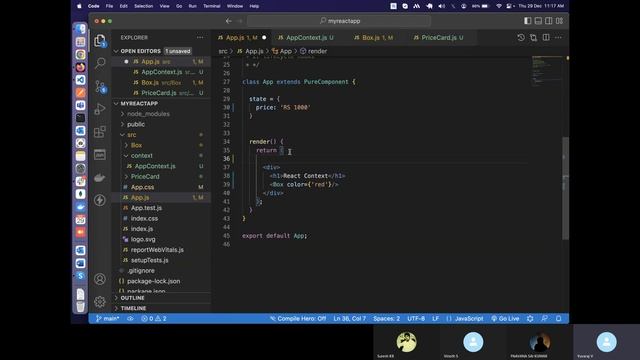Toggle Go Live server
The width and height of the screenshot is (640, 360).
505,318
